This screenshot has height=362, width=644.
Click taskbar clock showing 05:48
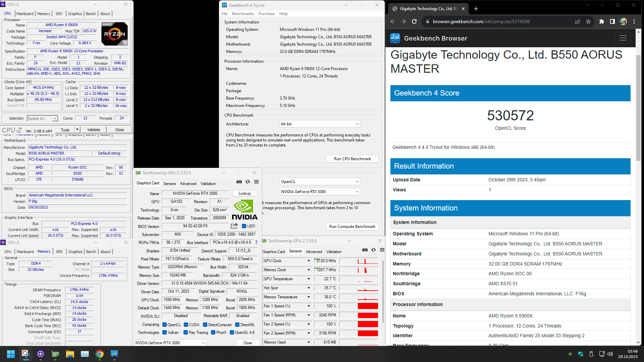point(628,354)
